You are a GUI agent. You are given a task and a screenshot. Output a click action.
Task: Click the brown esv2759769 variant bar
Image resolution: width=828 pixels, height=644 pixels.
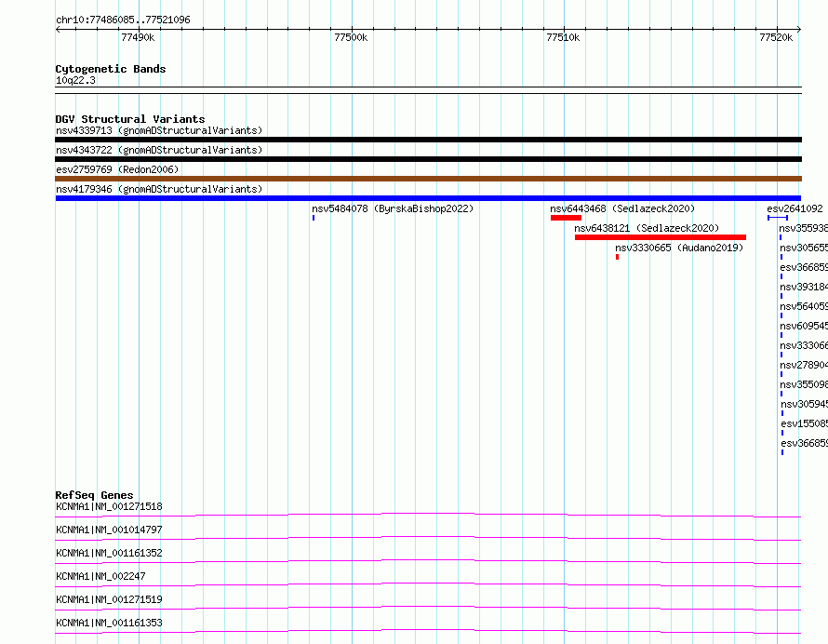click(x=428, y=179)
